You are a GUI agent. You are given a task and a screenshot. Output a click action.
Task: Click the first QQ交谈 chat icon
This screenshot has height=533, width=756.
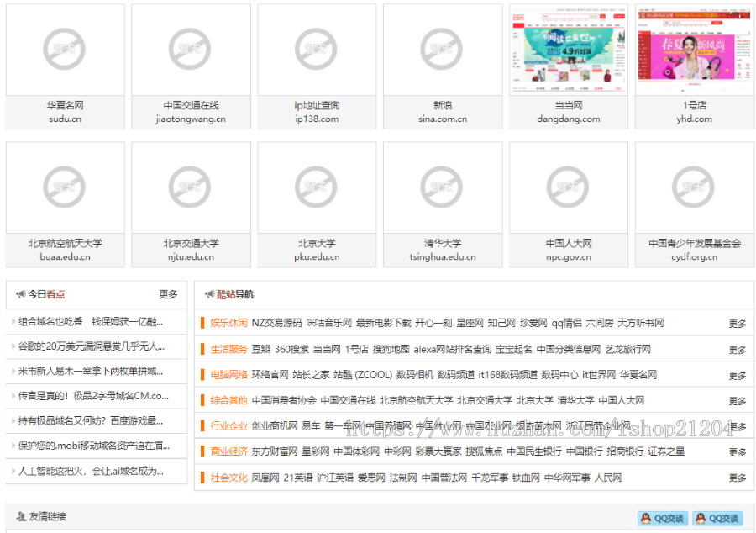click(663, 518)
